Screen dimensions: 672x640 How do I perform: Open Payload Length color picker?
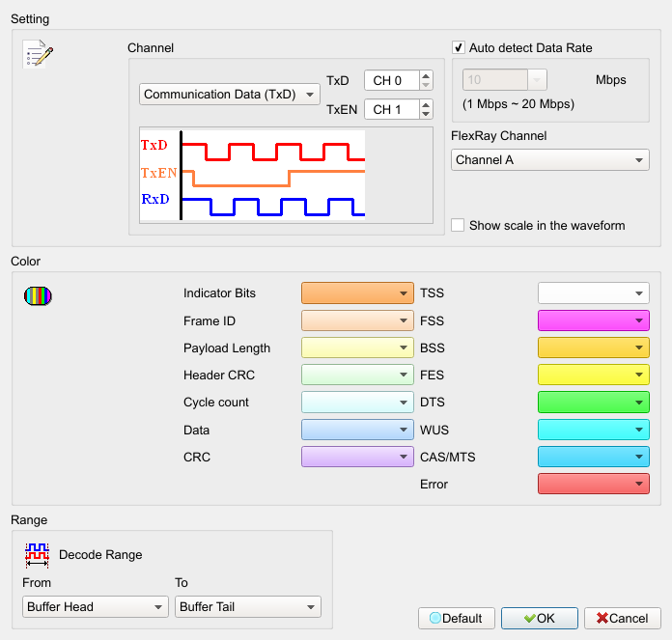pyautogui.click(x=357, y=348)
